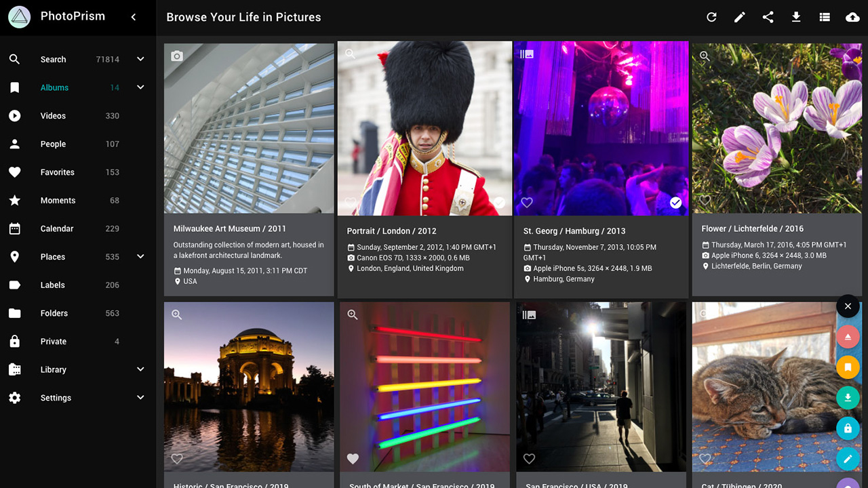The height and width of the screenshot is (488, 868).
Task: Expand the Search submenu chevron
Action: coord(140,59)
